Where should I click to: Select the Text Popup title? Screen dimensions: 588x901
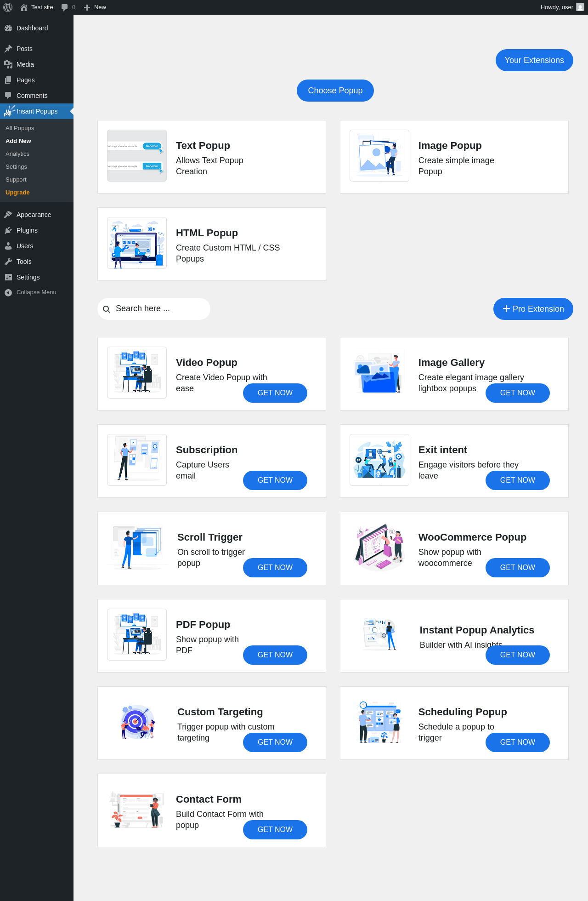point(203,146)
